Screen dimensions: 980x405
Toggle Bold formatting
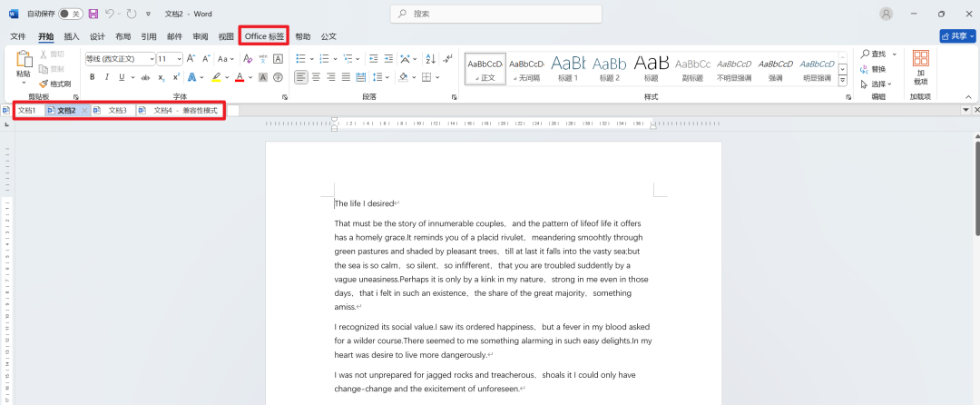point(92,77)
